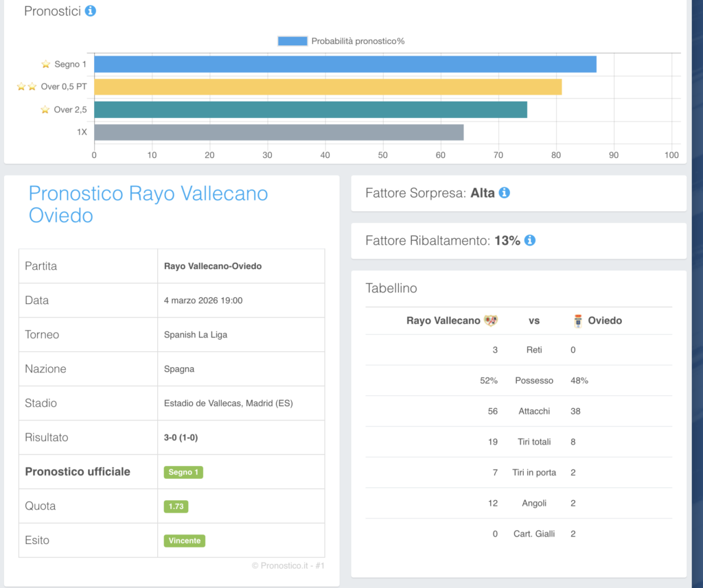
Task: Click the Oviedo team crest icon
Action: (578, 320)
